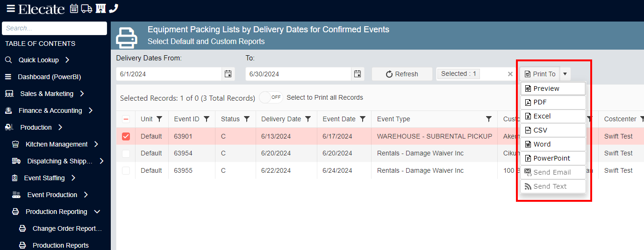This screenshot has width=644, height=250.
Task: Open the hamburger menu next to Elecate logo
Action: click(x=10, y=8)
